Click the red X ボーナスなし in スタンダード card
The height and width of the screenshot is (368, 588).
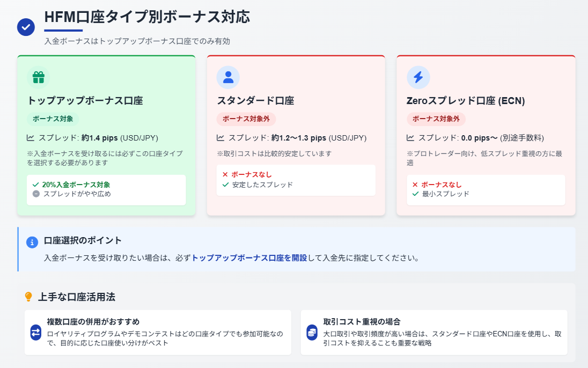[x=247, y=174]
